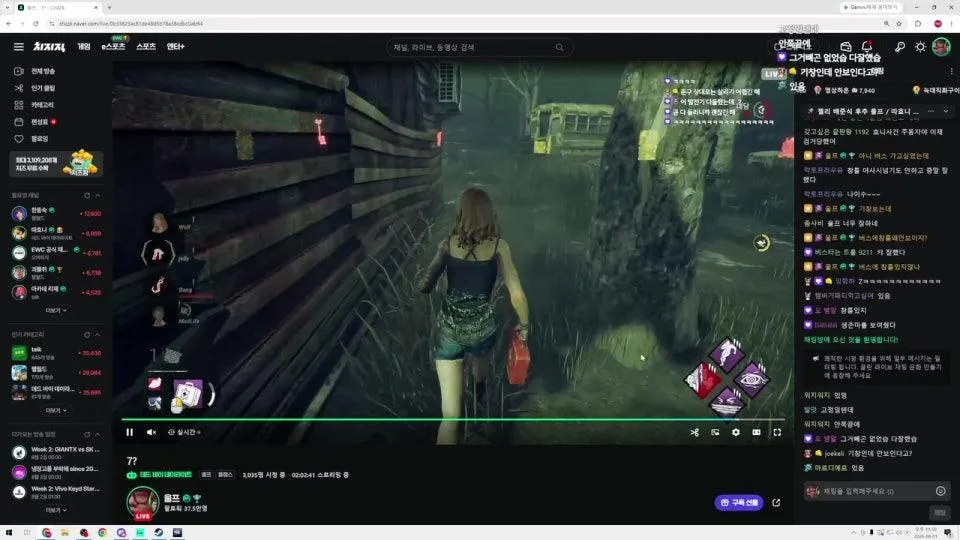The image size is (960, 540).
Task: Open the player settings gear
Action: tap(736, 432)
